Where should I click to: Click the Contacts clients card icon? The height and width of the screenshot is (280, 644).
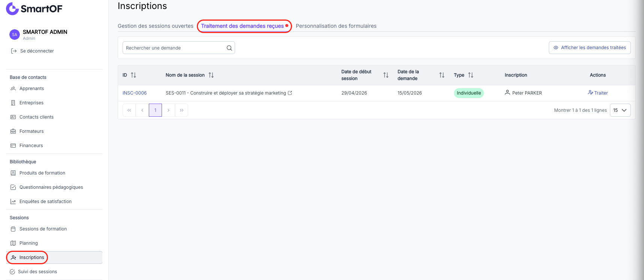13,117
